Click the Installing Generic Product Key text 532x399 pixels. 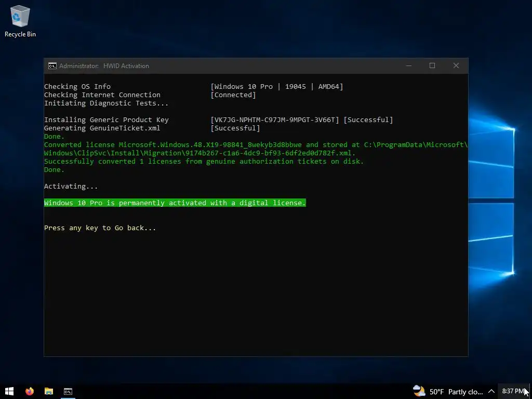coord(106,120)
